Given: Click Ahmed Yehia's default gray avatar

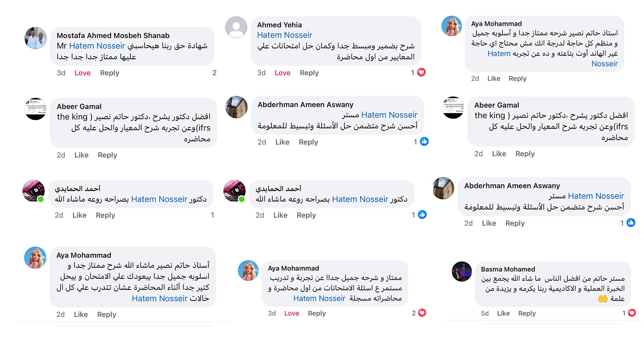Looking at the screenshot, I should coord(236,27).
